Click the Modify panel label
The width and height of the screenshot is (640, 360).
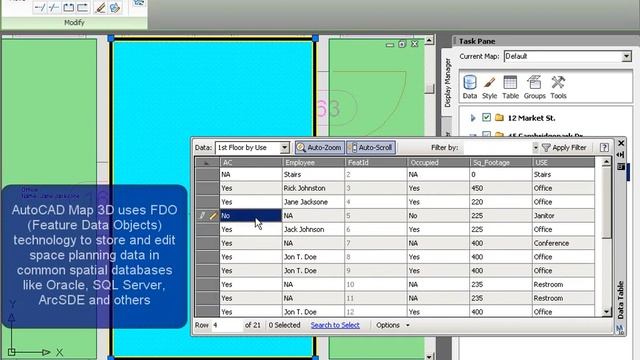(74, 23)
